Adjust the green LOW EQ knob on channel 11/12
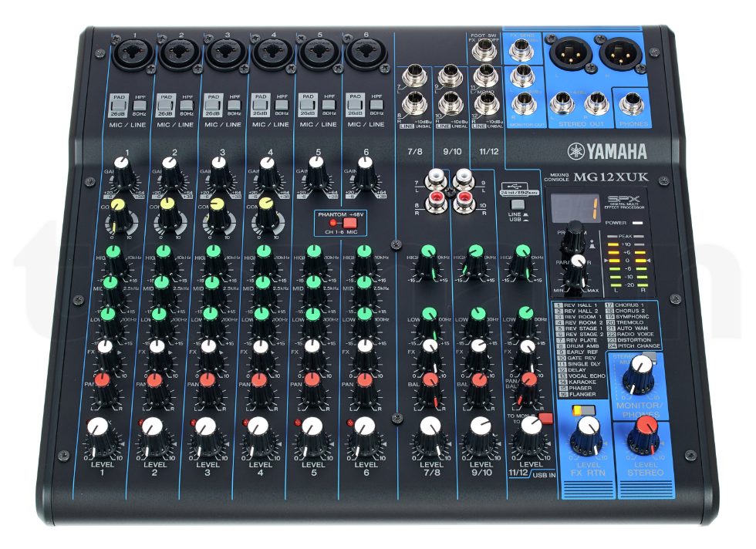Screen dimensions: 756x549 tap(525, 322)
